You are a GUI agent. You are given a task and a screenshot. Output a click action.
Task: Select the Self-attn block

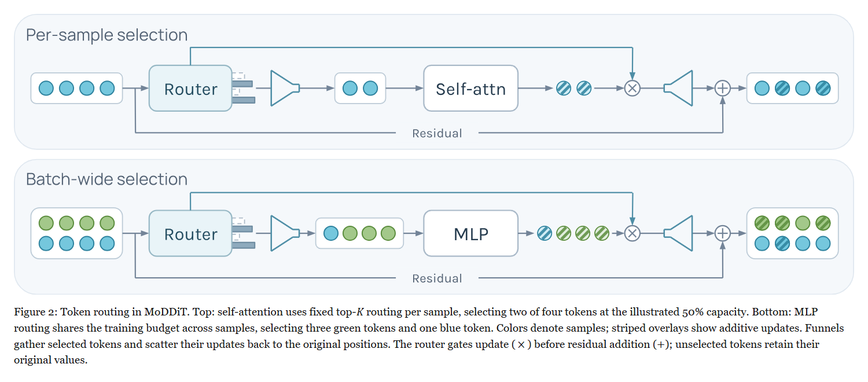(471, 89)
